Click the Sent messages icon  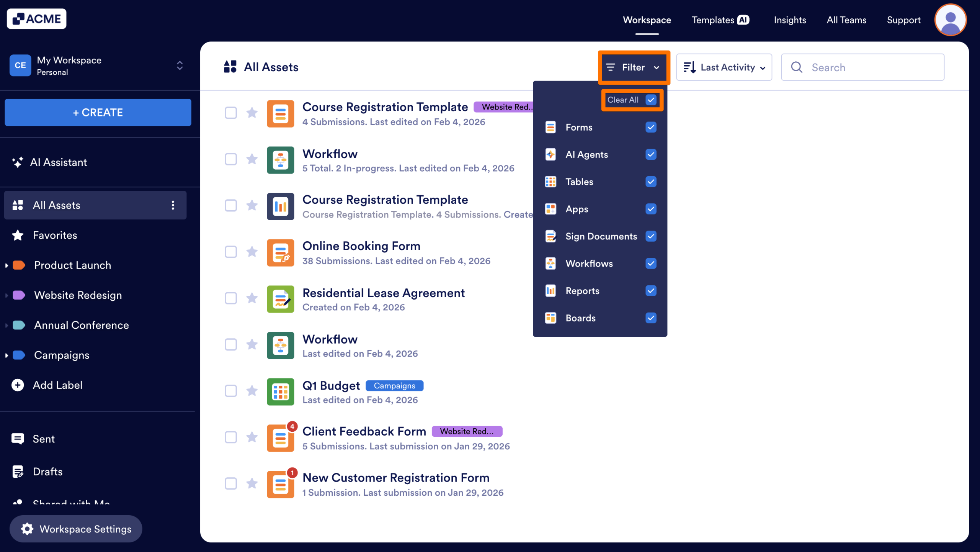click(x=18, y=438)
